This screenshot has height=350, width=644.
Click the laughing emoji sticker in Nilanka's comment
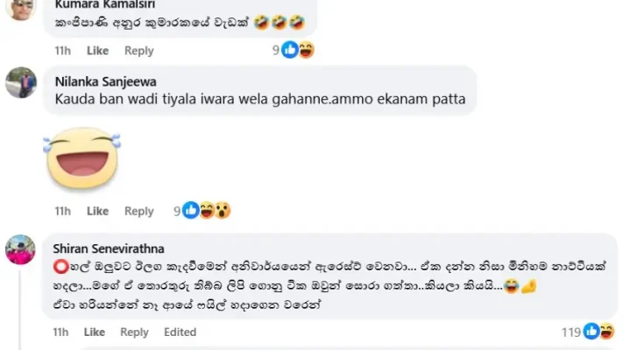pos(81,157)
